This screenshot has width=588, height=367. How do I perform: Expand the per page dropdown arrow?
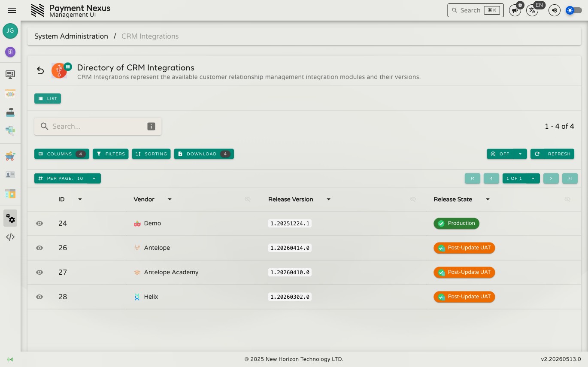94,178
